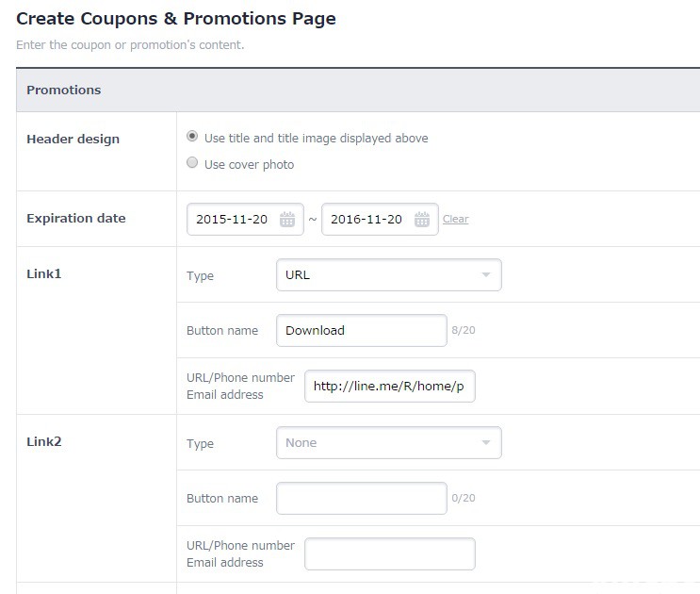
Task: Click the 'Expiration date' label
Action: click(76, 218)
